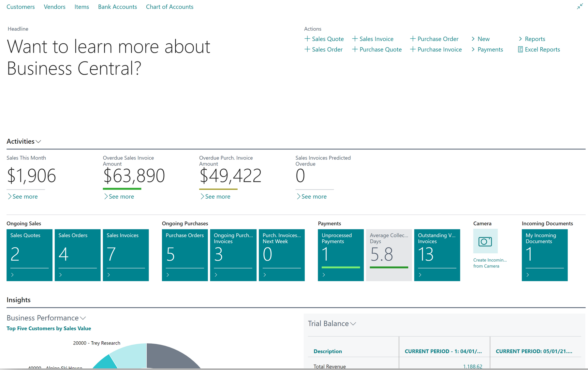Screen dimensions: 588x370
Task: Click arrow on My Incoming Documents tile
Action: tap(528, 275)
